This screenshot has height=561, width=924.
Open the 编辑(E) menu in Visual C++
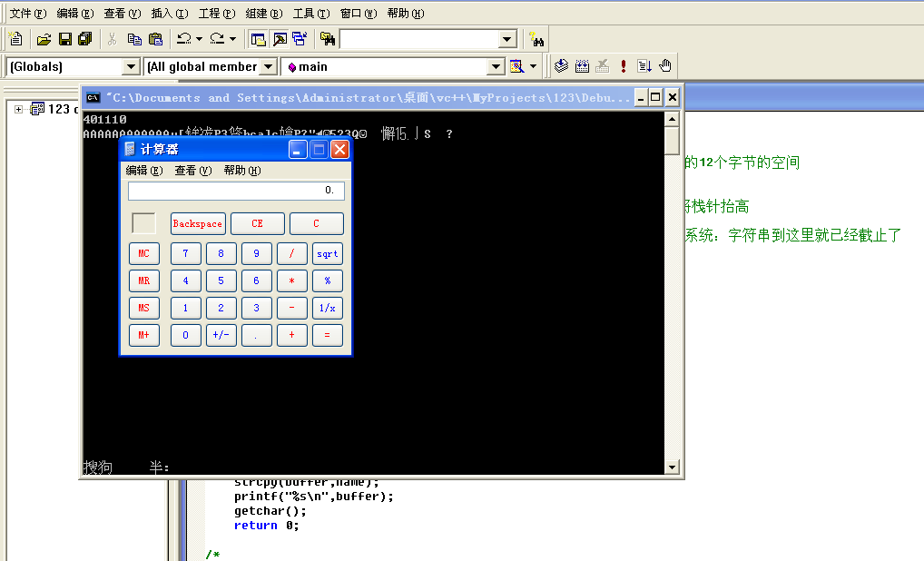point(74,13)
